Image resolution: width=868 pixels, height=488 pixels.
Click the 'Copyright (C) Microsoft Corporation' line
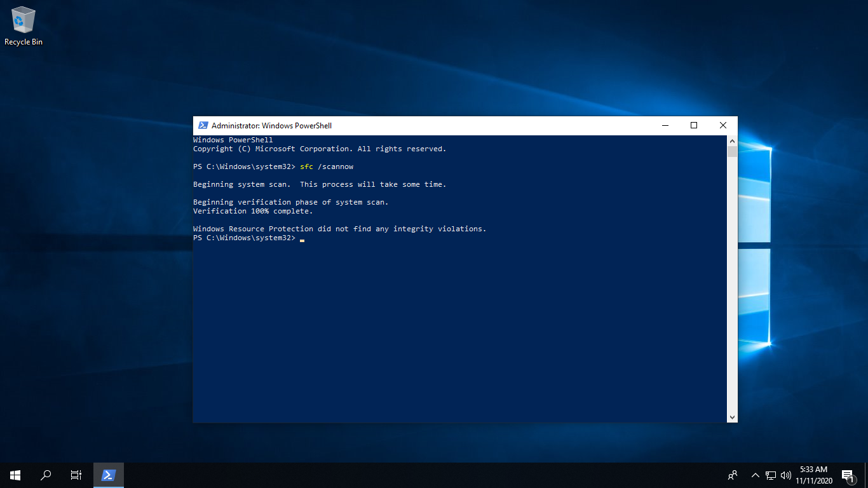click(320, 149)
